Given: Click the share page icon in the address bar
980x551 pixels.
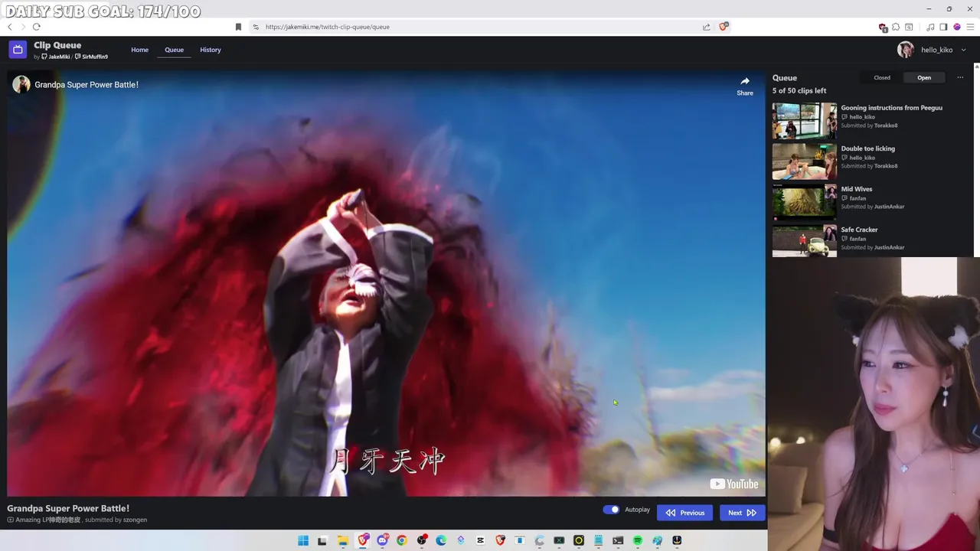Looking at the screenshot, I should [x=706, y=27].
